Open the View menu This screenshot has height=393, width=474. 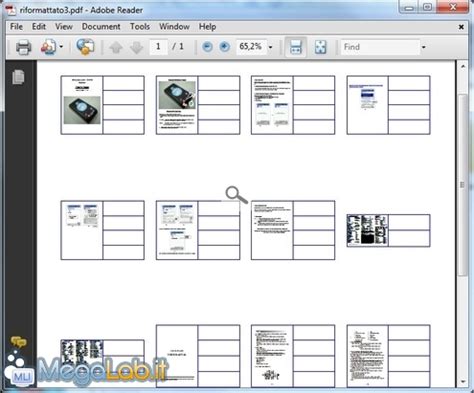click(x=64, y=27)
